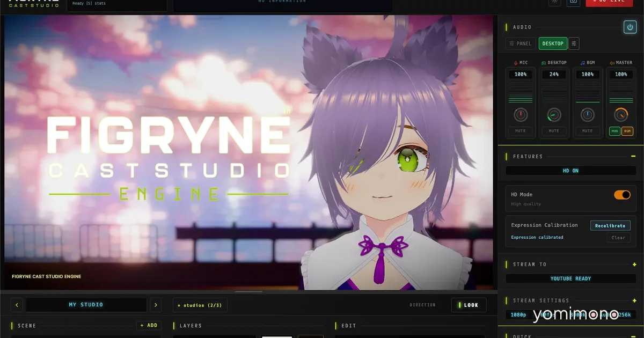The height and width of the screenshot is (338, 644).
Task: Click the MIC 100% level readout
Action: click(x=521, y=75)
